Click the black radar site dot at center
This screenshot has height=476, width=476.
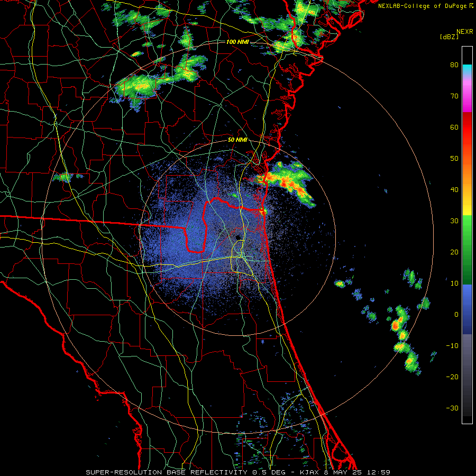pyautogui.click(x=238, y=237)
